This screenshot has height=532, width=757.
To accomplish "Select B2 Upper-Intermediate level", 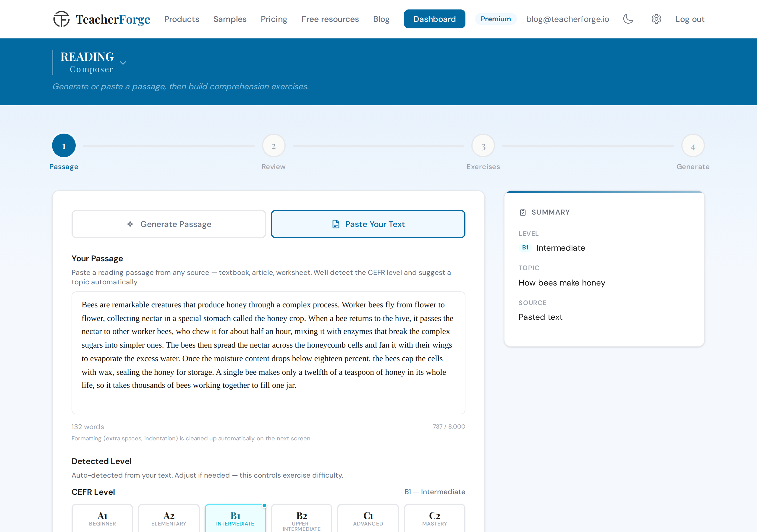I will tap(301, 518).
